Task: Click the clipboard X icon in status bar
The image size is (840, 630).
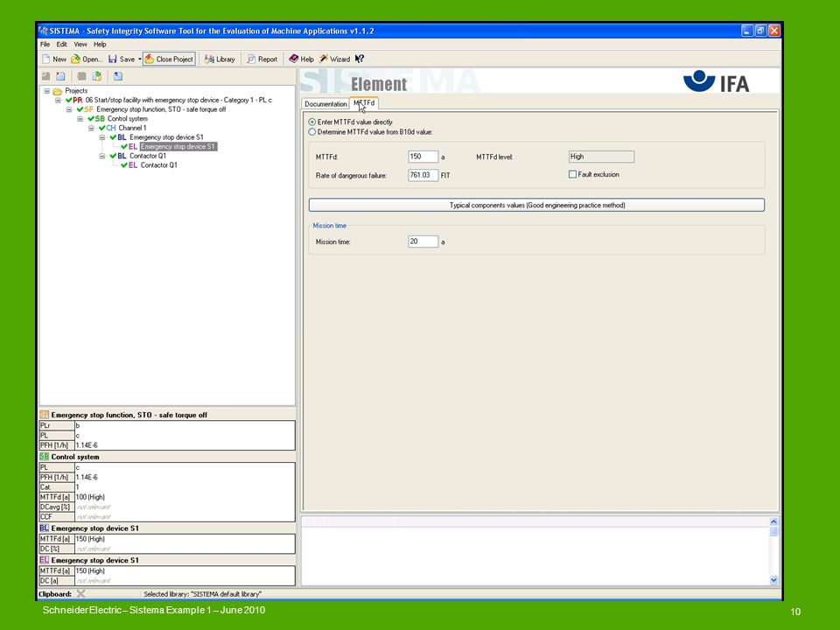Action: pyautogui.click(x=80, y=593)
